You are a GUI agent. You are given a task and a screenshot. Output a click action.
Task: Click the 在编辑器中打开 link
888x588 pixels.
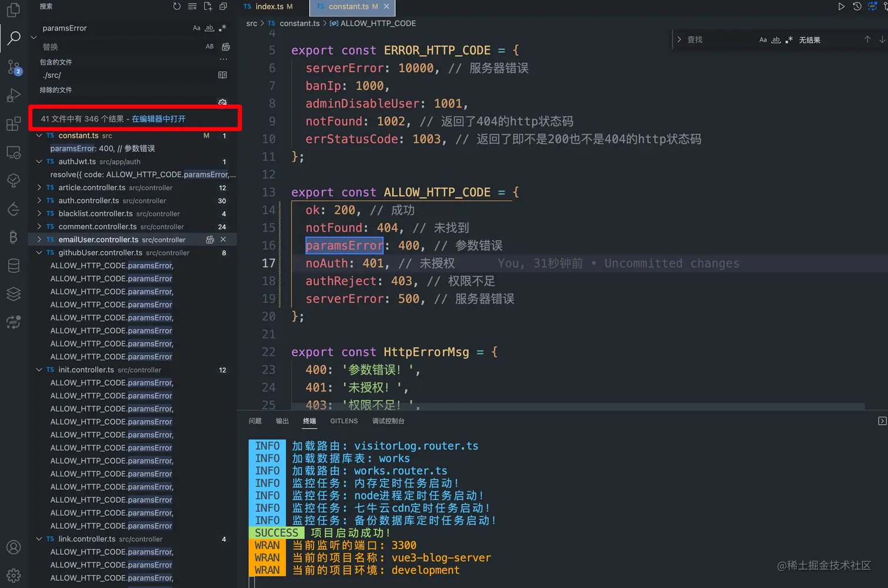point(159,119)
